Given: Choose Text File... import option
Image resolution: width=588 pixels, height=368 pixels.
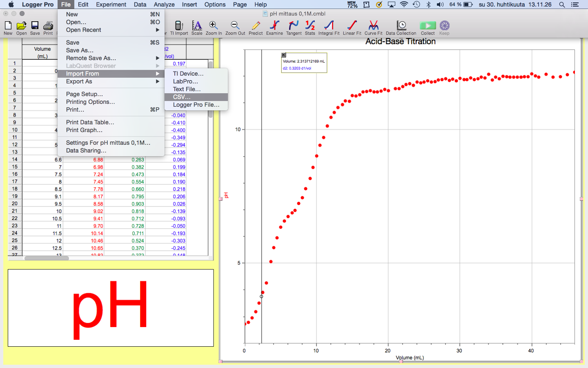Looking at the screenshot, I should click(x=196, y=89).
